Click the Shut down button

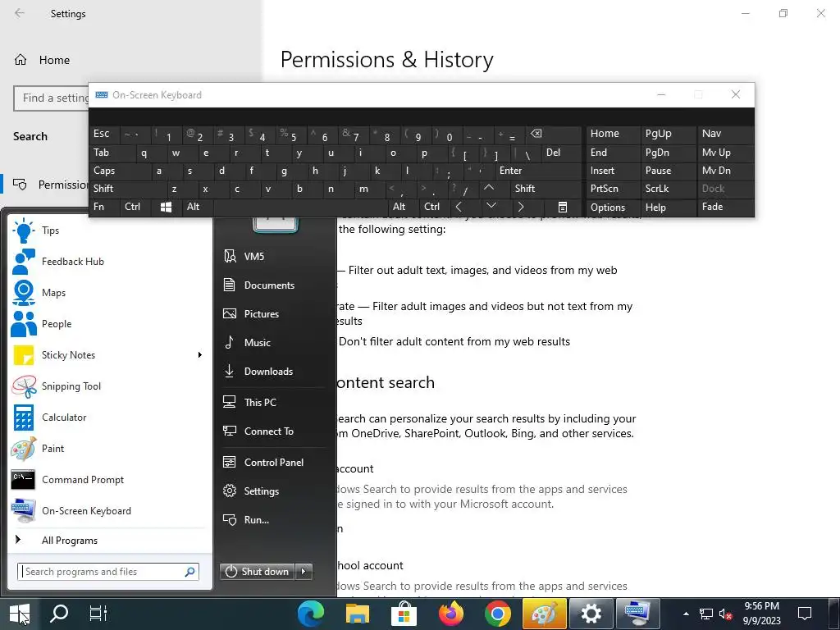[258, 572]
